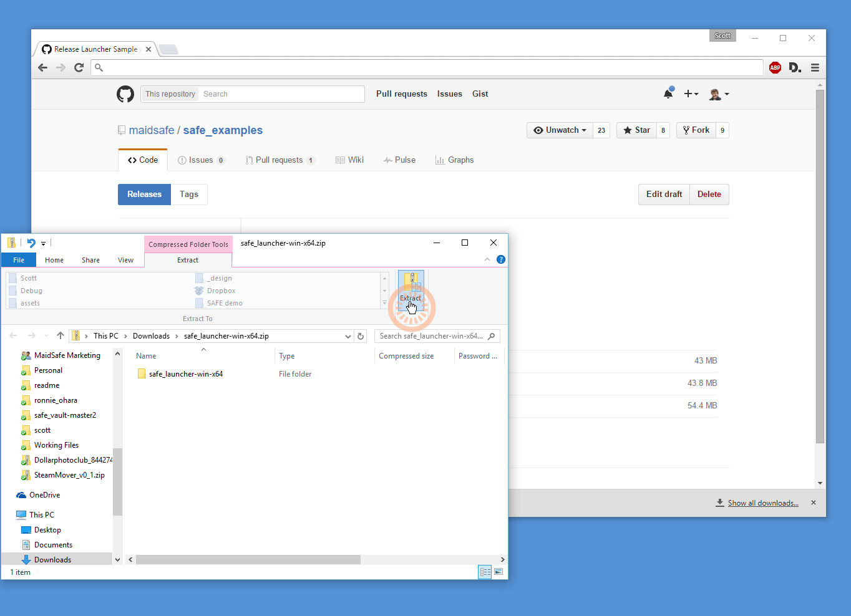851x616 pixels.
Task: Select MaidSafe Marketing folder
Action: pyautogui.click(x=67, y=355)
